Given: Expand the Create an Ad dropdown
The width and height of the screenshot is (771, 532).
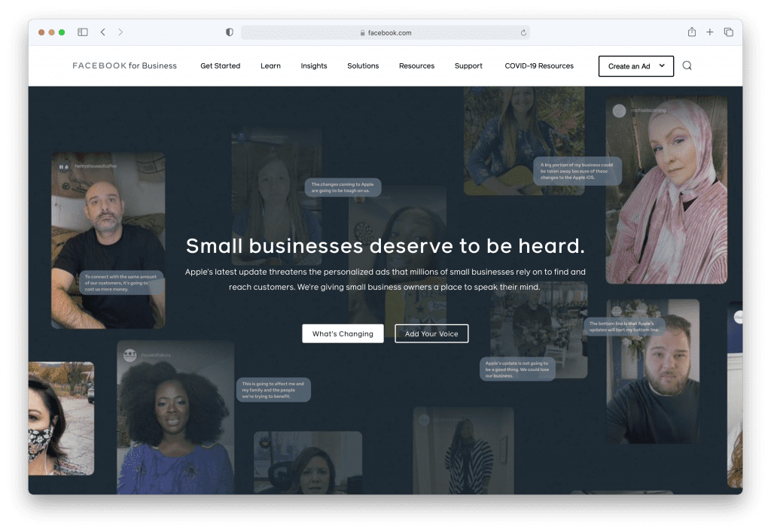Looking at the screenshot, I should pos(635,65).
